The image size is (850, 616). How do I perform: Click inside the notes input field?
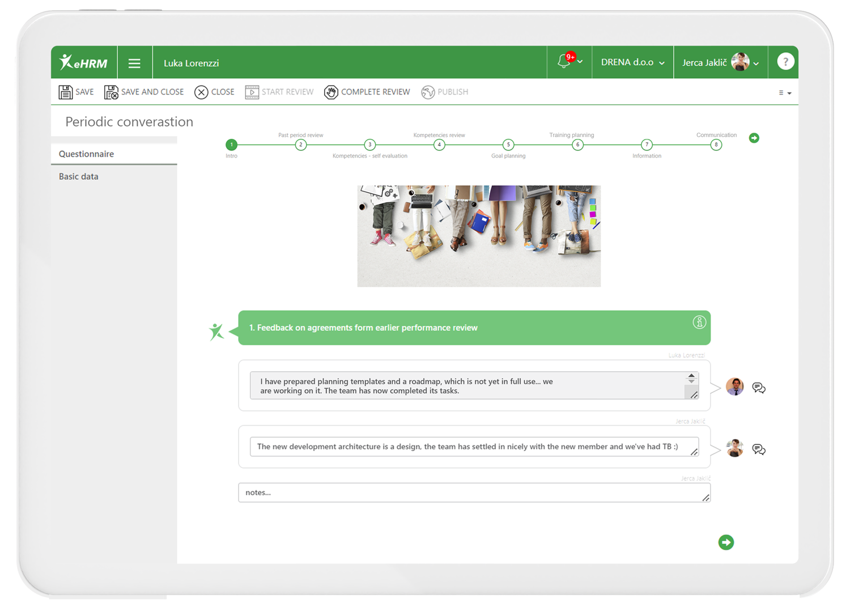(474, 492)
